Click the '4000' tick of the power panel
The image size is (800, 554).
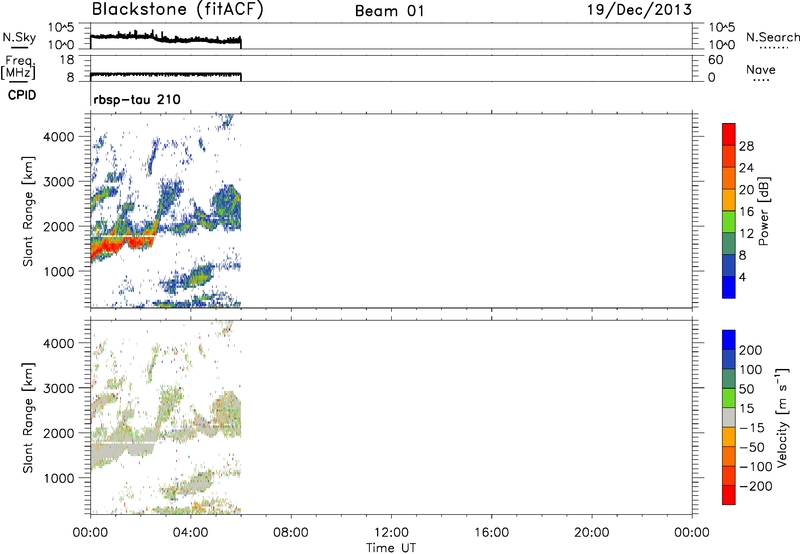[x=59, y=137]
